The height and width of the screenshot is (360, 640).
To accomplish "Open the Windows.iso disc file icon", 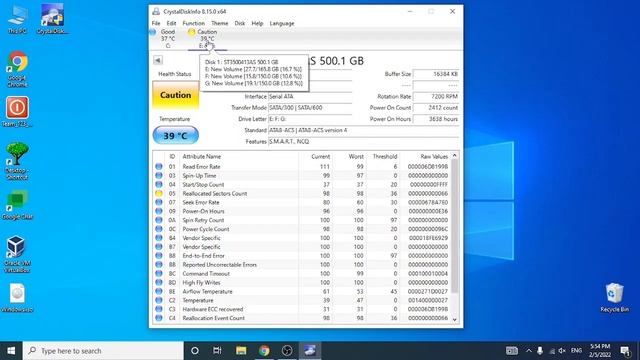I will [x=17, y=298].
